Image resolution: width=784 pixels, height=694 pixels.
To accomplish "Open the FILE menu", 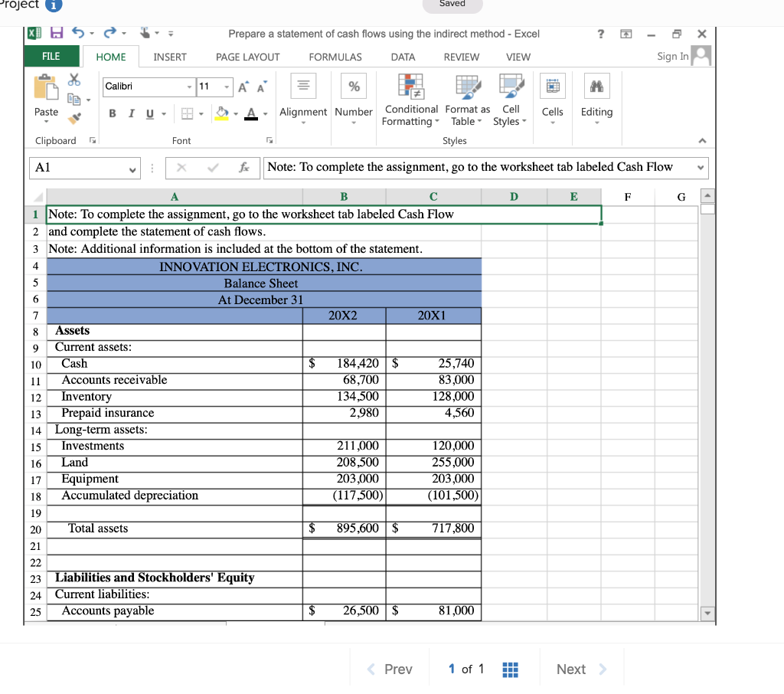I will click(x=51, y=57).
